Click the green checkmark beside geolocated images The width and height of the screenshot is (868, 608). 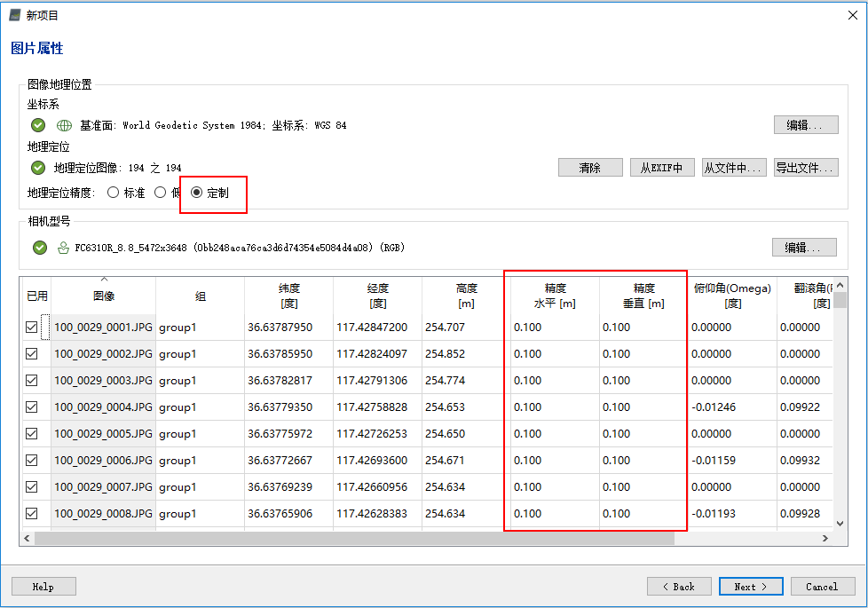[x=38, y=168]
